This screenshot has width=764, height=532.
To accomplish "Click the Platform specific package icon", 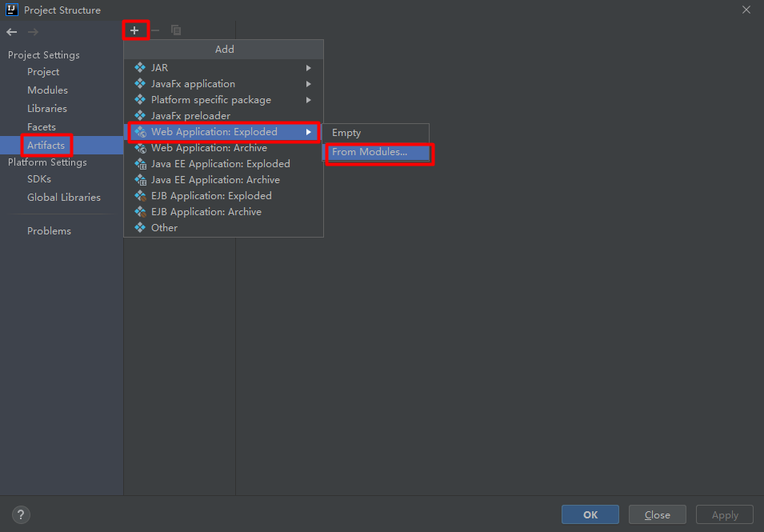I will coord(140,99).
